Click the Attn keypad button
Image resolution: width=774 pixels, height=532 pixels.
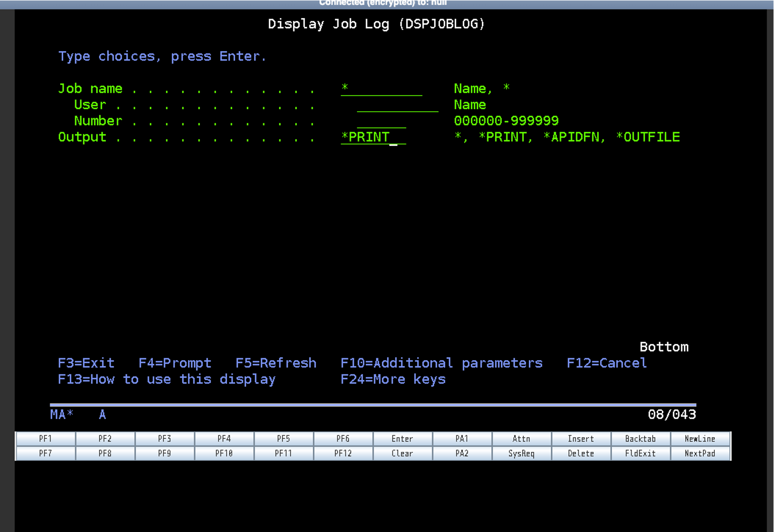tap(521, 439)
